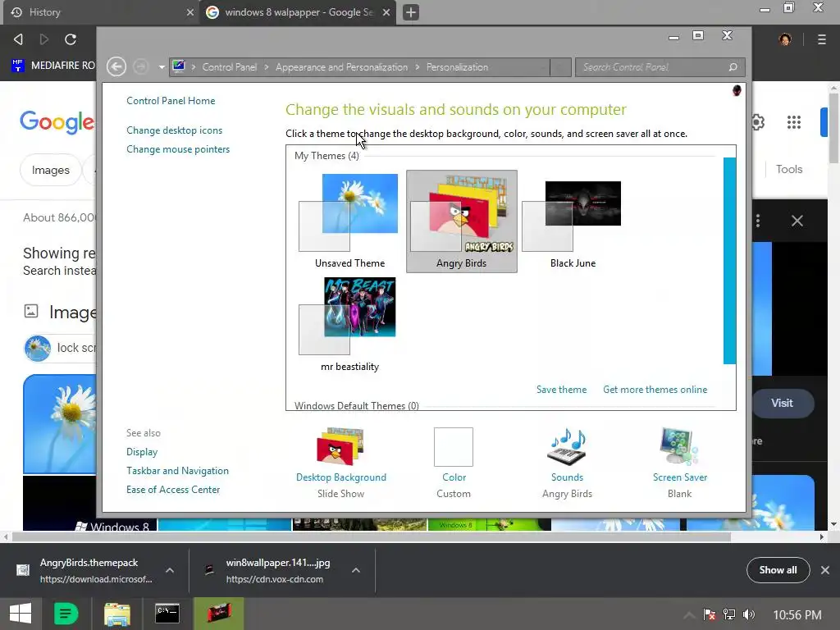This screenshot has height=630, width=840.
Task: Open recent locations dropdown arrow
Action: [162, 67]
